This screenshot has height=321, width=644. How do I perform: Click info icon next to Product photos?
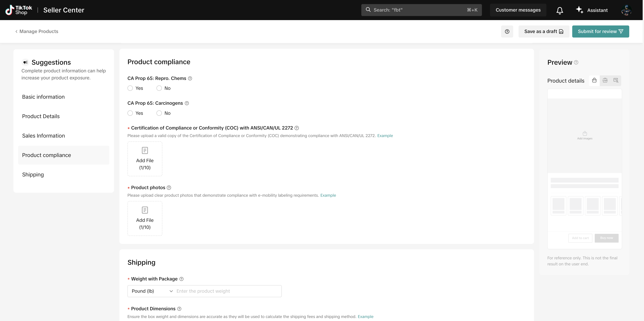coord(169,188)
